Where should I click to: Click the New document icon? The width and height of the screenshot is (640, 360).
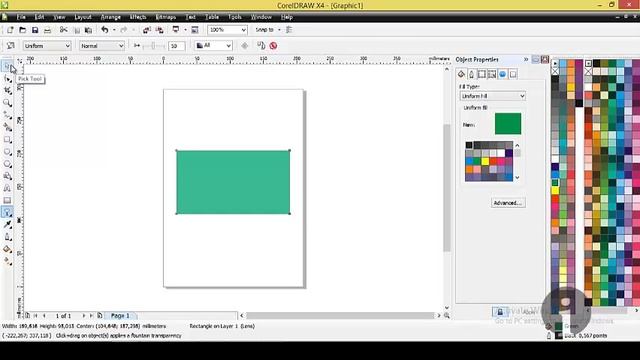click(x=10, y=30)
